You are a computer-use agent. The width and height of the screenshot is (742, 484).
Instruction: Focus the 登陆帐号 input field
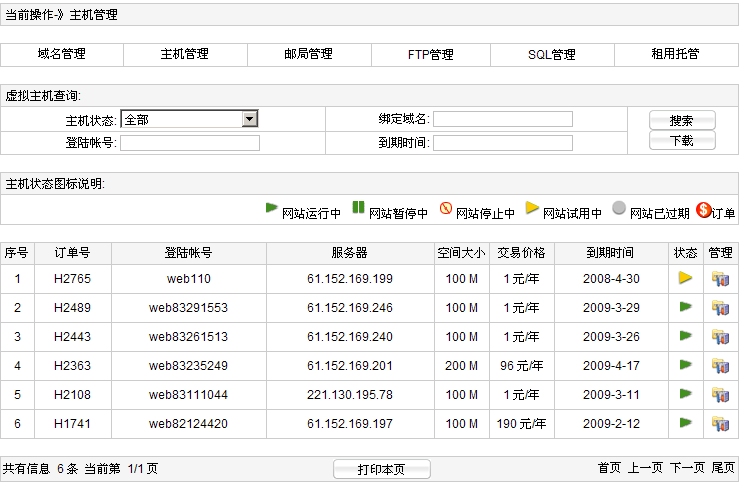point(190,143)
